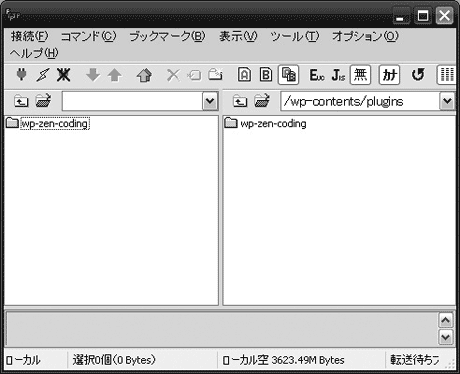This screenshot has width=460, height=374.
Task: Toggle half-width kana カナ conversion
Action: click(389, 75)
